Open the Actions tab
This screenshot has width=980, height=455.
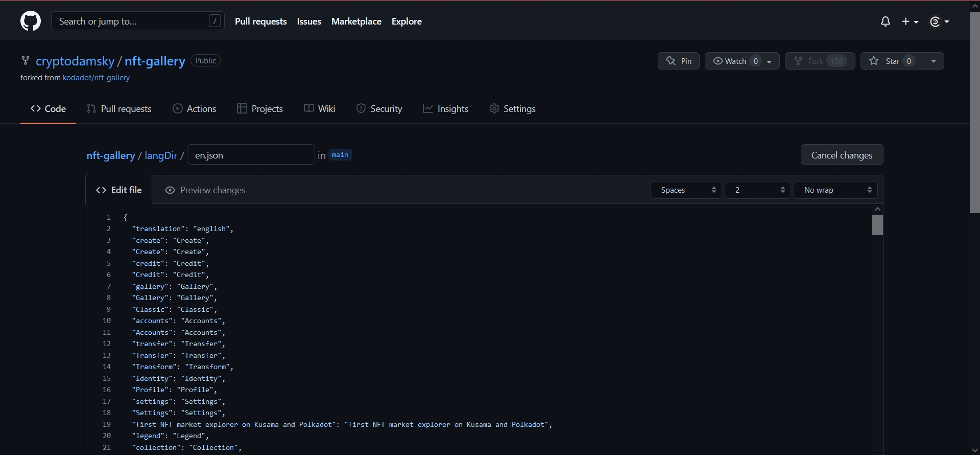(x=194, y=109)
